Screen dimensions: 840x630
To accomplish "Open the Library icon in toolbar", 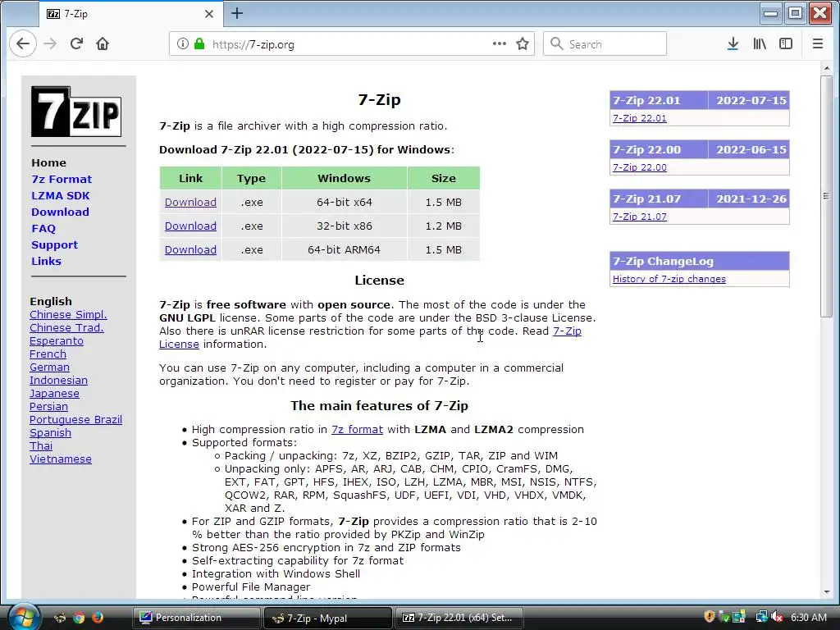I will 760,44.
